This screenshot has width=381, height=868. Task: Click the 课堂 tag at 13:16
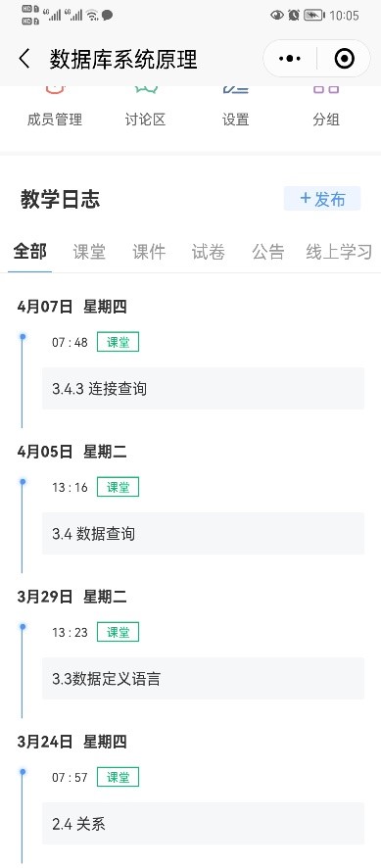click(x=118, y=487)
